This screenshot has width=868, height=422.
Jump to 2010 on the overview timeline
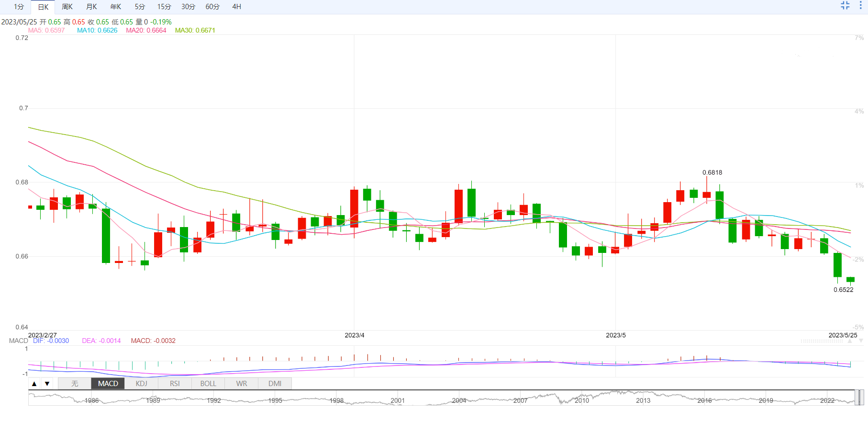pyautogui.click(x=582, y=400)
